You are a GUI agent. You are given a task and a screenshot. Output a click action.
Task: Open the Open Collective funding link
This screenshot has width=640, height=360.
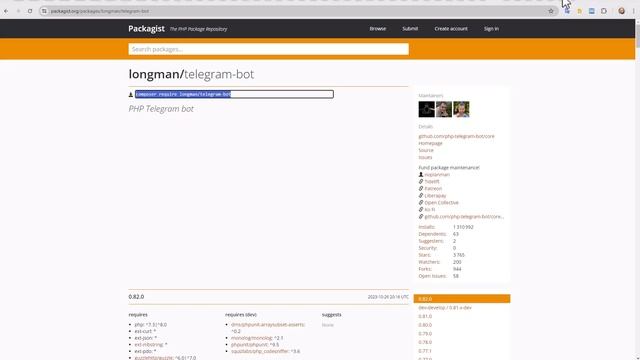pyautogui.click(x=441, y=202)
